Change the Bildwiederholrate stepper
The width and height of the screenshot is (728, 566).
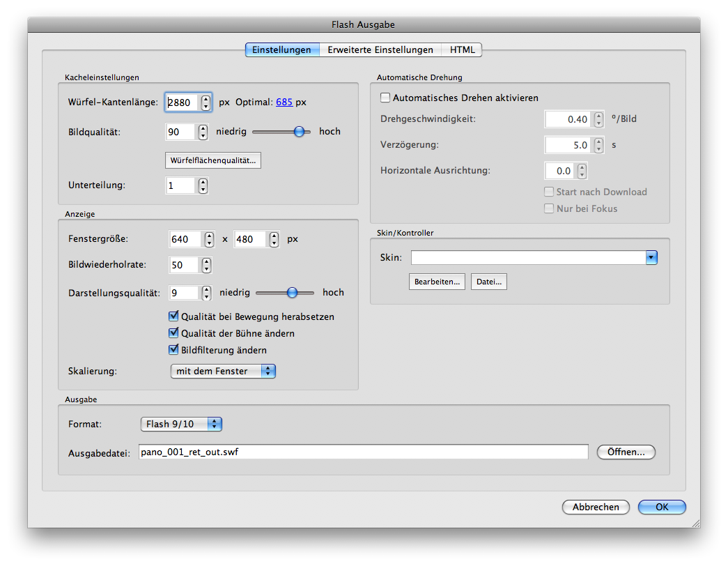206,266
